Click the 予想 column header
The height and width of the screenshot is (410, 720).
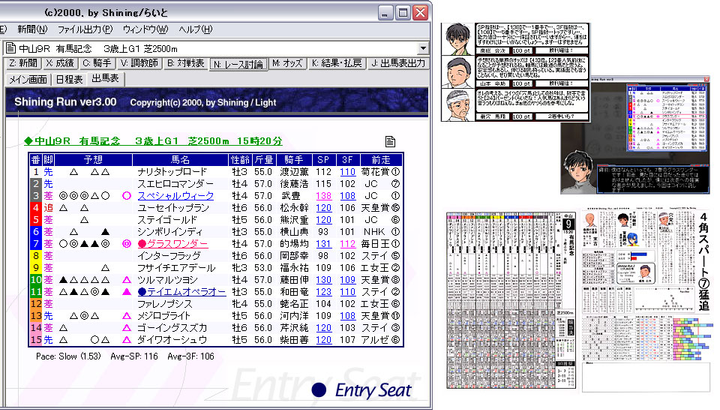[x=93, y=160]
